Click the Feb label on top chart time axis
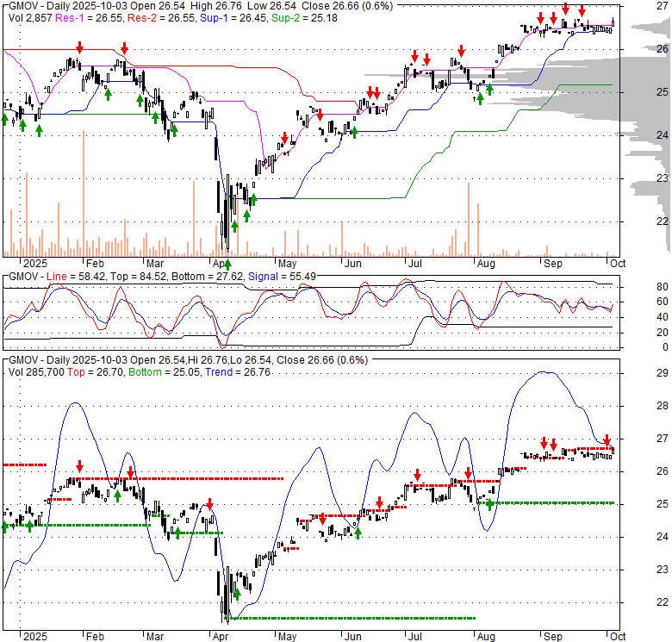 point(95,264)
